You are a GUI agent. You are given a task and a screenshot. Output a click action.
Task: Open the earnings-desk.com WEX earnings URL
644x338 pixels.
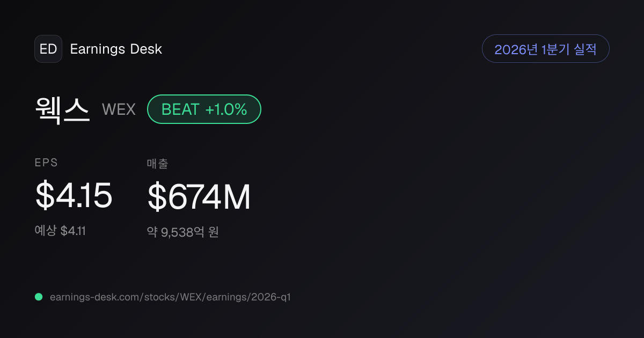(170, 297)
